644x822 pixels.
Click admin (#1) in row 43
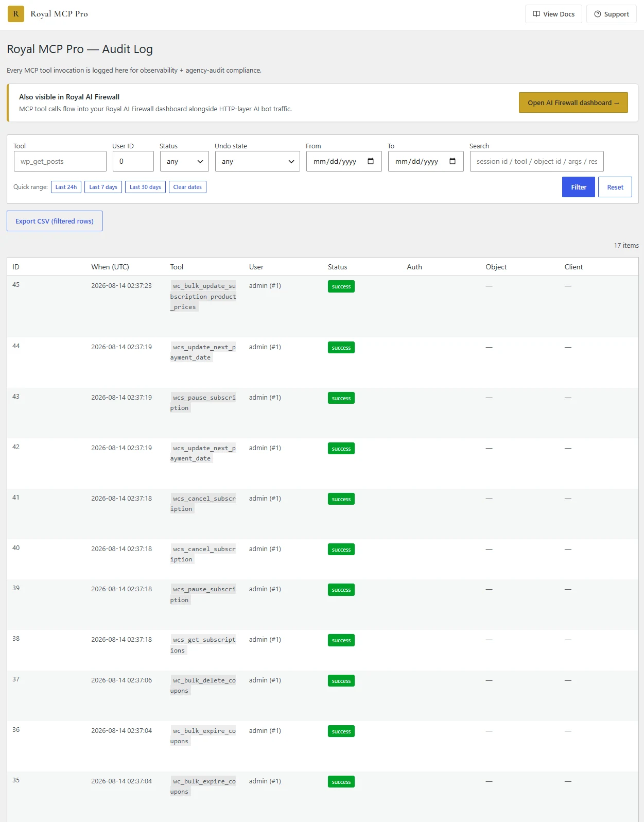click(265, 398)
